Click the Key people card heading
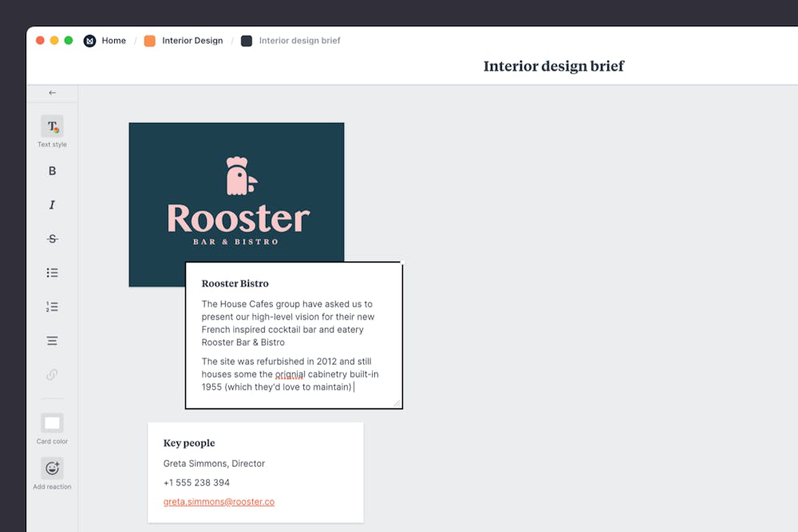This screenshot has height=532, width=798. (189, 443)
